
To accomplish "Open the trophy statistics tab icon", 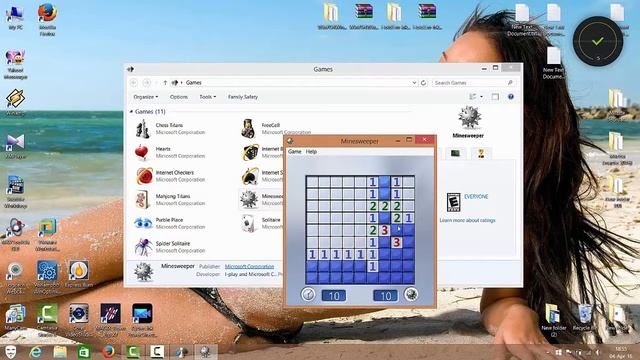I will pyautogui.click(x=481, y=153).
